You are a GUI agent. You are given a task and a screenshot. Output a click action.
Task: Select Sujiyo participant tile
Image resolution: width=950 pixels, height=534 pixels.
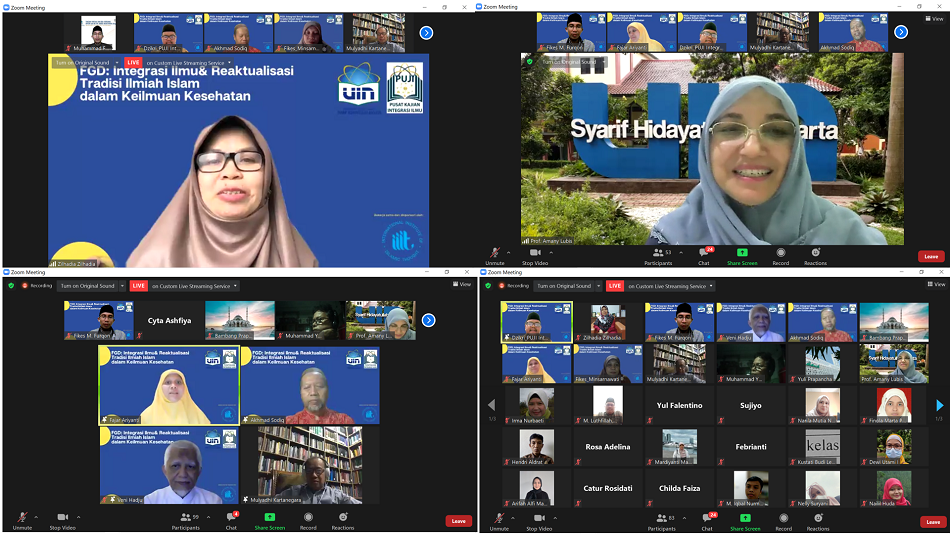tap(751, 405)
